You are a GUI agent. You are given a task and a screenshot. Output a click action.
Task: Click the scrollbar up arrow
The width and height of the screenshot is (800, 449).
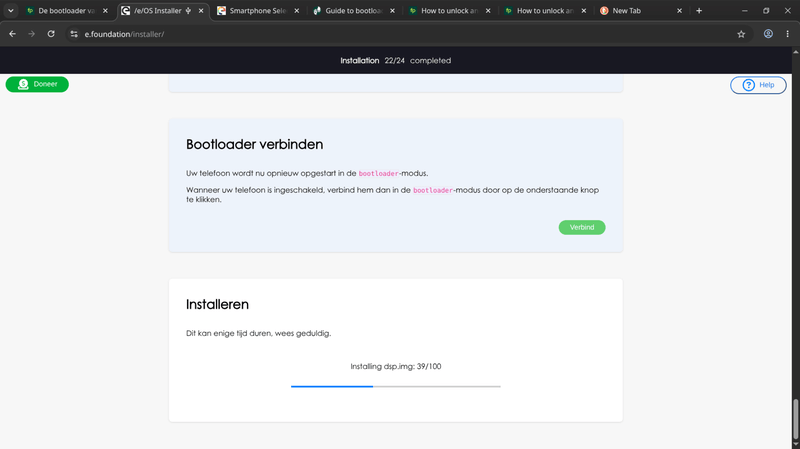[795, 52]
